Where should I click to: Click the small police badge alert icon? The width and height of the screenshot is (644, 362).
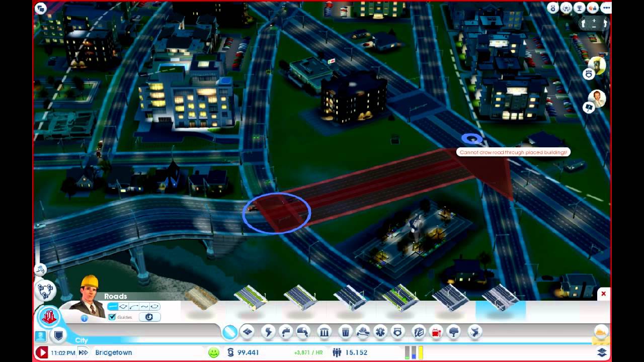(x=589, y=74)
